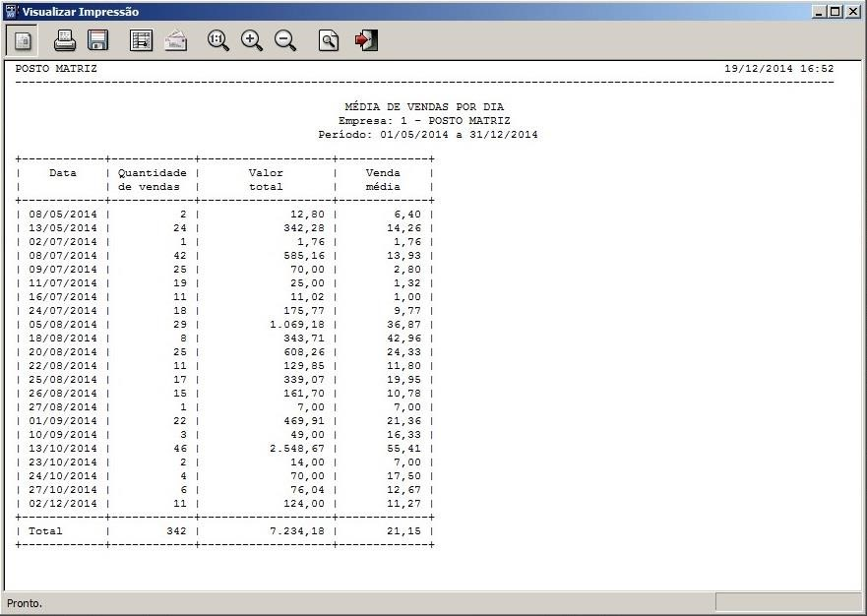867x616 pixels.
Task: Click the 'Total' row label
Action: (45, 530)
